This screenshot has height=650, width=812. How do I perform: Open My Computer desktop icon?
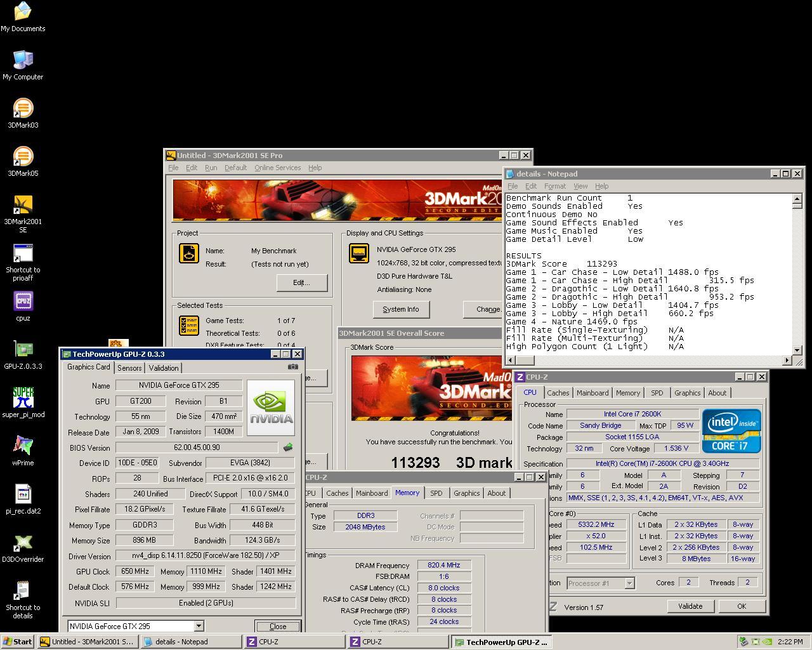point(23,65)
